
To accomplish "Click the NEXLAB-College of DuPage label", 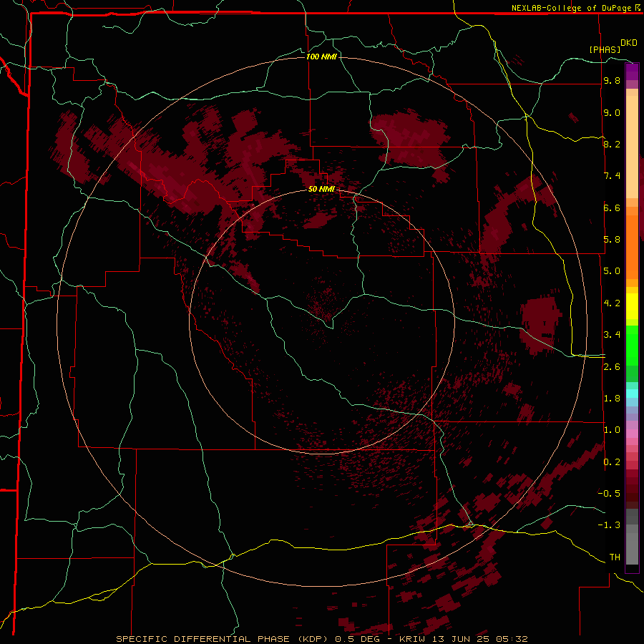I will coord(572,8).
